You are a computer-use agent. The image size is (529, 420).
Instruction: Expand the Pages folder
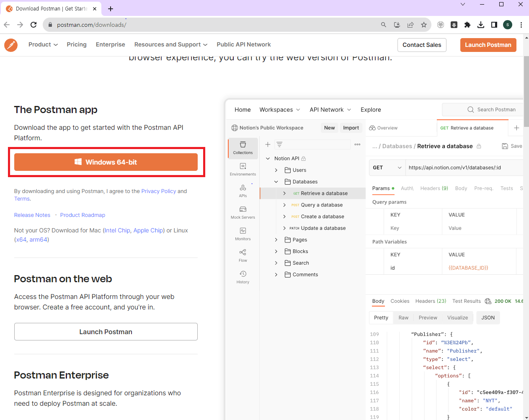click(276, 240)
